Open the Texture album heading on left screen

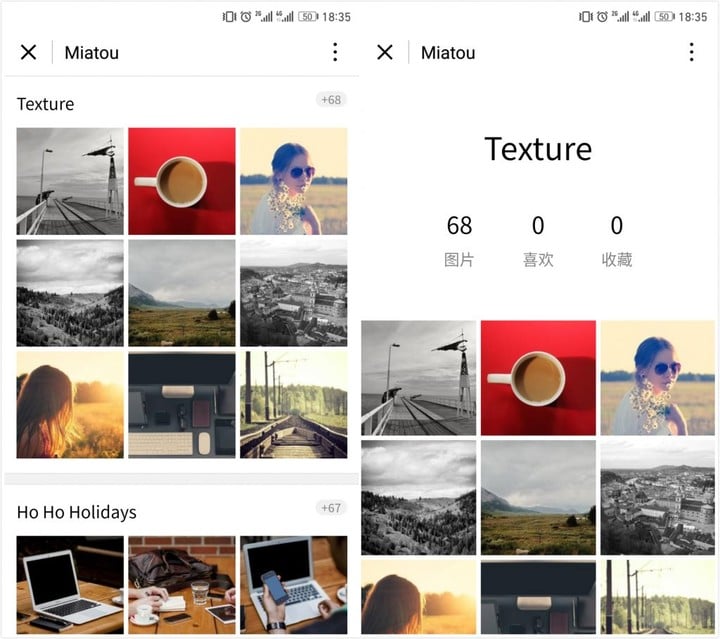click(x=45, y=104)
